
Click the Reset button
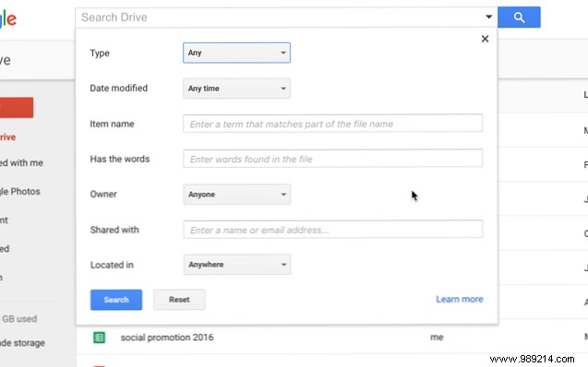[179, 300]
